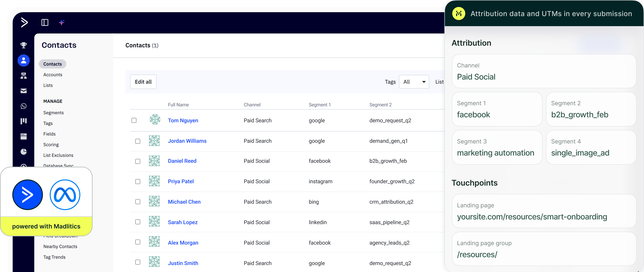Click the round blue ActiveCampaign badge icon

tap(27, 195)
